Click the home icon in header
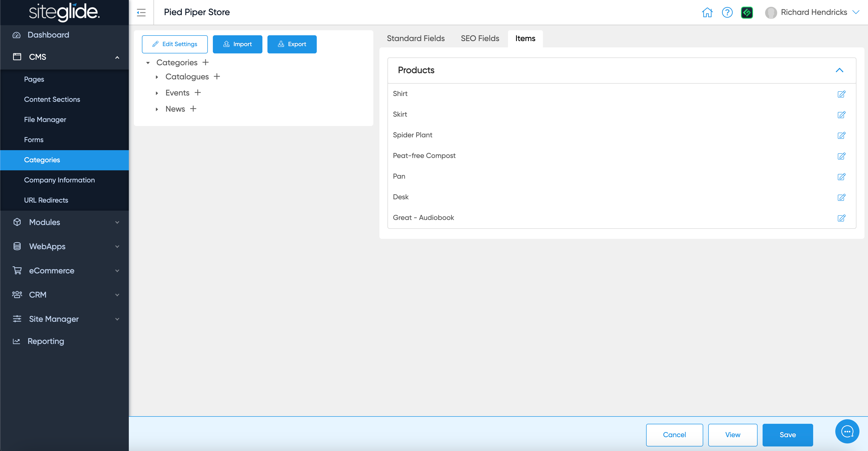The image size is (868, 451). [x=707, y=13]
